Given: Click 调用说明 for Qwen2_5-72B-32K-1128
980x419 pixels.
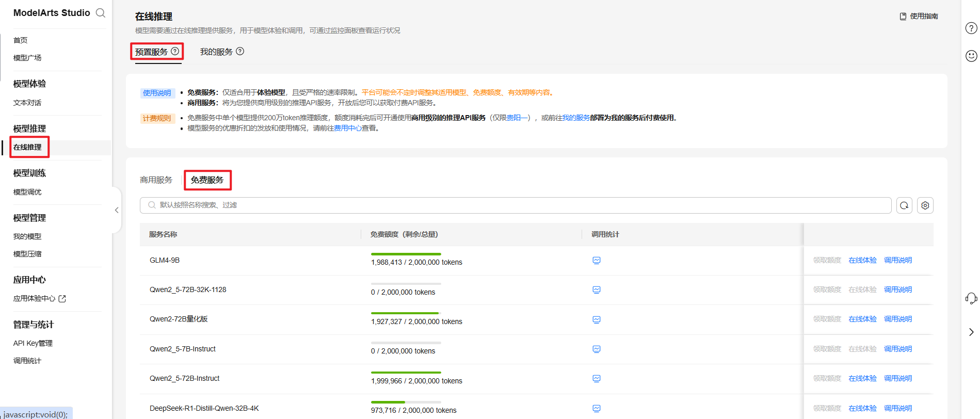Looking at the screenshot, I should tap(897, 289).
